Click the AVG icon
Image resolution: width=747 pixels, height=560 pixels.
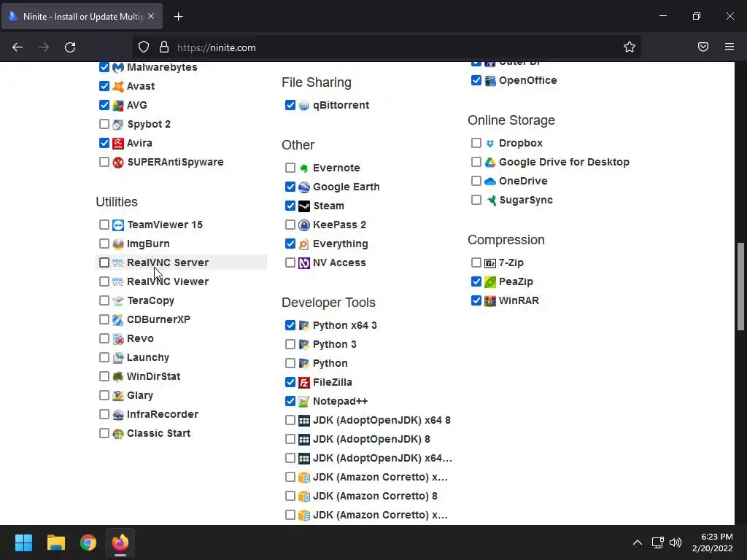pyautogui.click(x=117, y=105)
